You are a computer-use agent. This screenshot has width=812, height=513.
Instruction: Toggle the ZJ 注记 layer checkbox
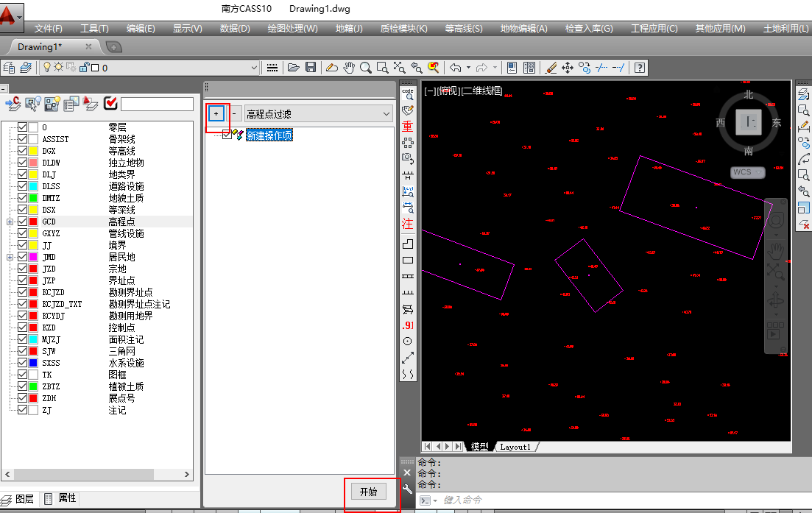click(x=22, y=410)
